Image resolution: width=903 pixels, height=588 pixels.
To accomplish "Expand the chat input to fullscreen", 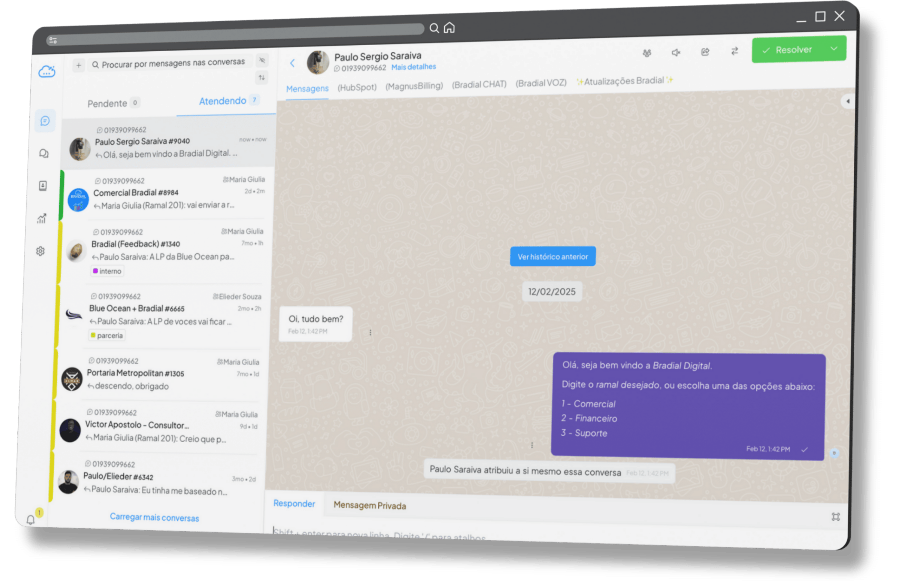I will click(x=835, y=517).
